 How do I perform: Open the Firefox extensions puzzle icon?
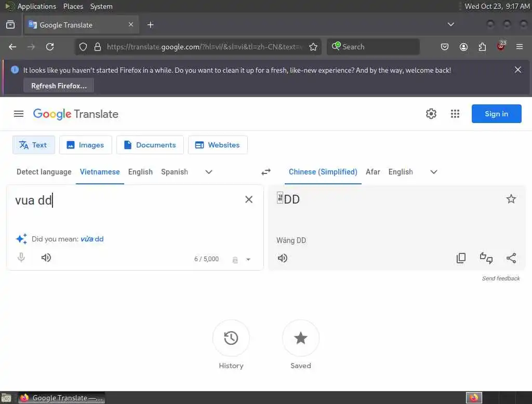pos(482,47)
